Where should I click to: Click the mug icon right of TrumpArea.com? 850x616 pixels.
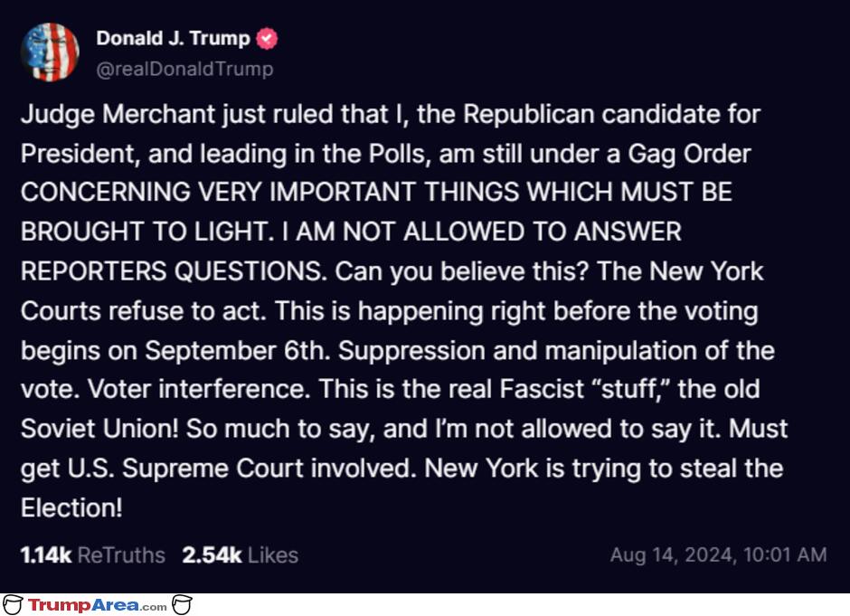[x=182, y=604]
